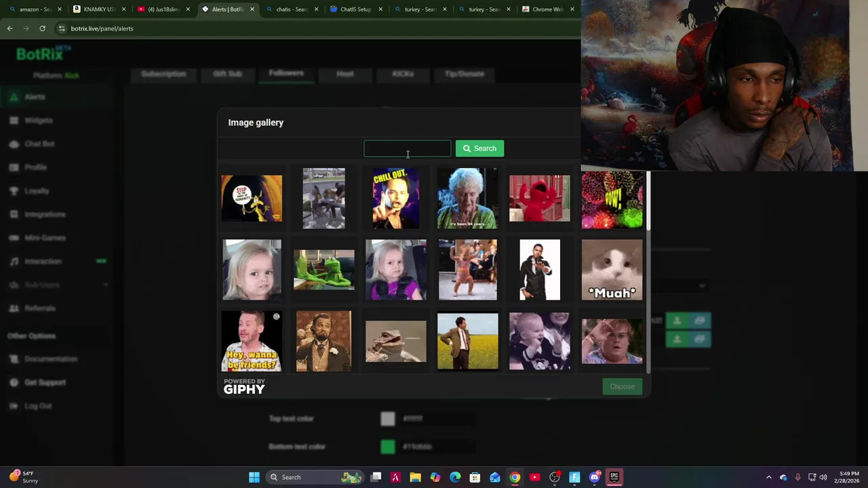Click the BotRix logo
Viewport: 868px width, 488px height.
43,54
